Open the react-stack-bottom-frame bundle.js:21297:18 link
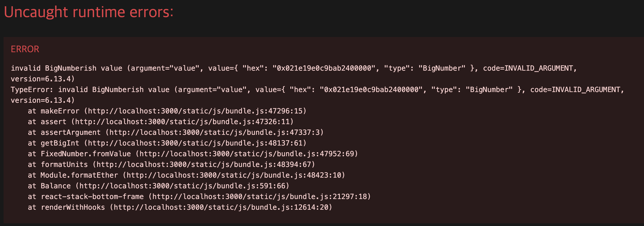The height and width of the screenshot is (226, 644). click(x=260, y=197)
